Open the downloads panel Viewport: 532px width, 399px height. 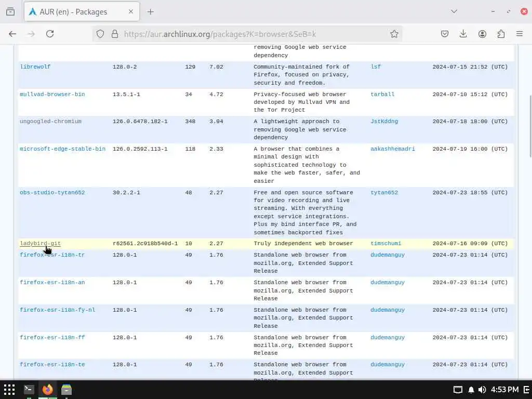coord(463,34)
